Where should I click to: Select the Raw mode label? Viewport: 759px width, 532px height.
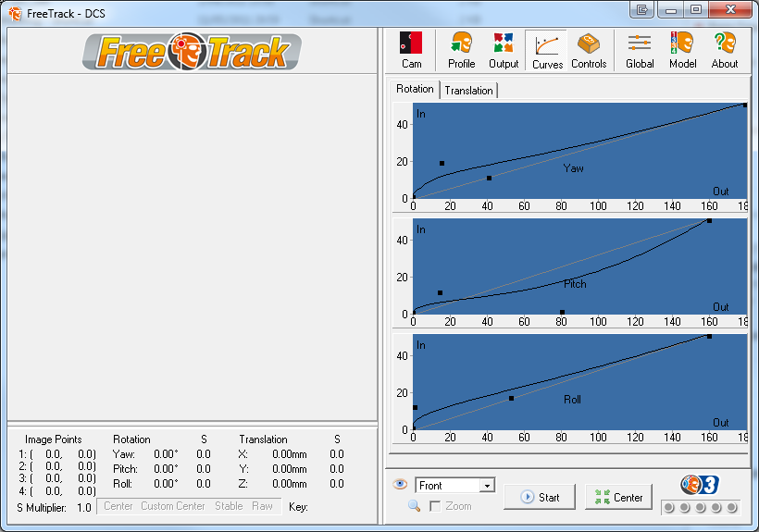coord(262,506)
